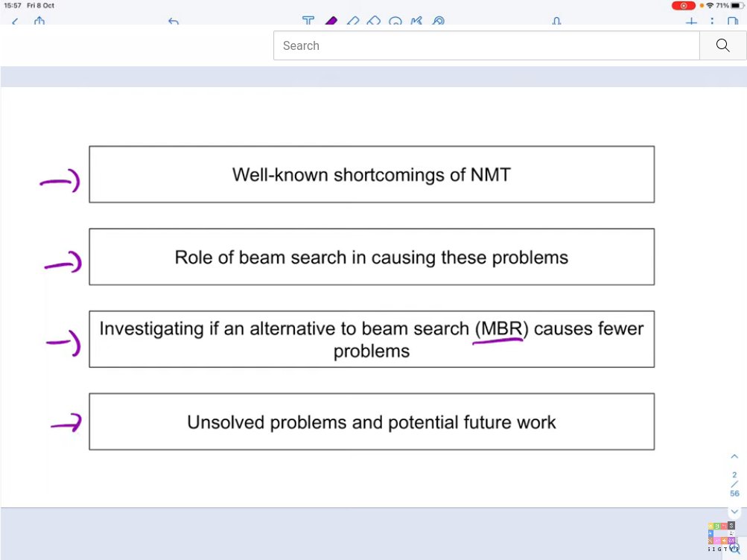Select the purple highlighter tool
Viewport: 747px width, 560px height.
(331, 20)
